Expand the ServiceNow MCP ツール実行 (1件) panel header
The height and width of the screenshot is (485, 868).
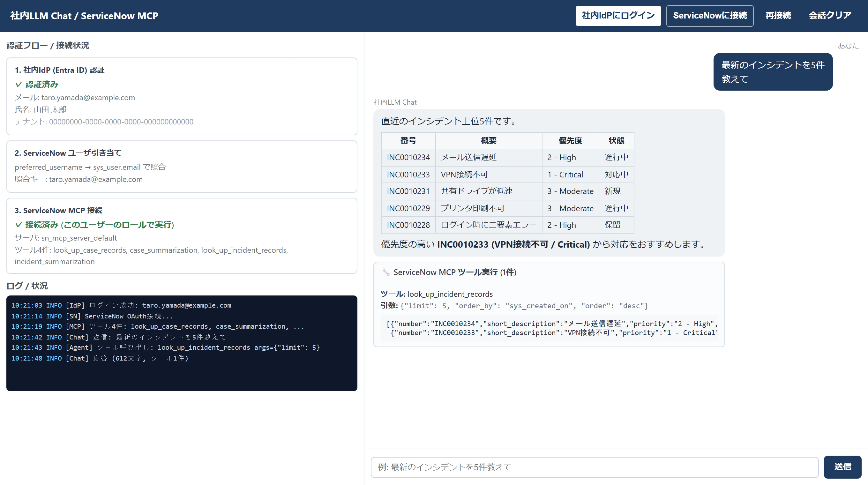pyautogui.click(x=549, y=272)
